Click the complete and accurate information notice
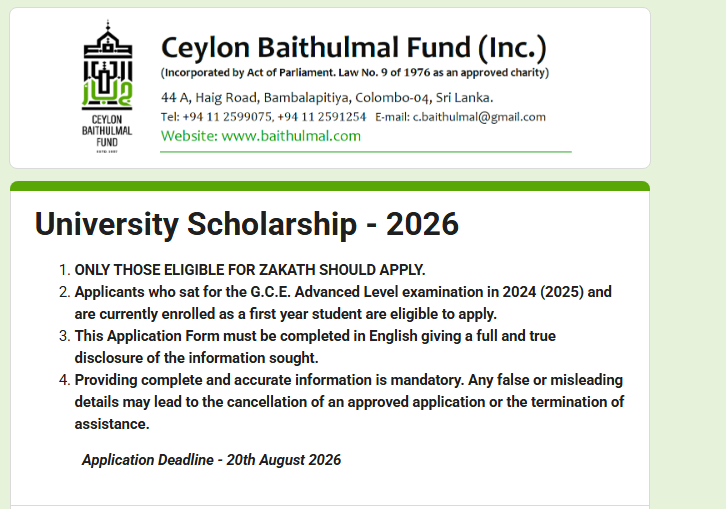 349,402
